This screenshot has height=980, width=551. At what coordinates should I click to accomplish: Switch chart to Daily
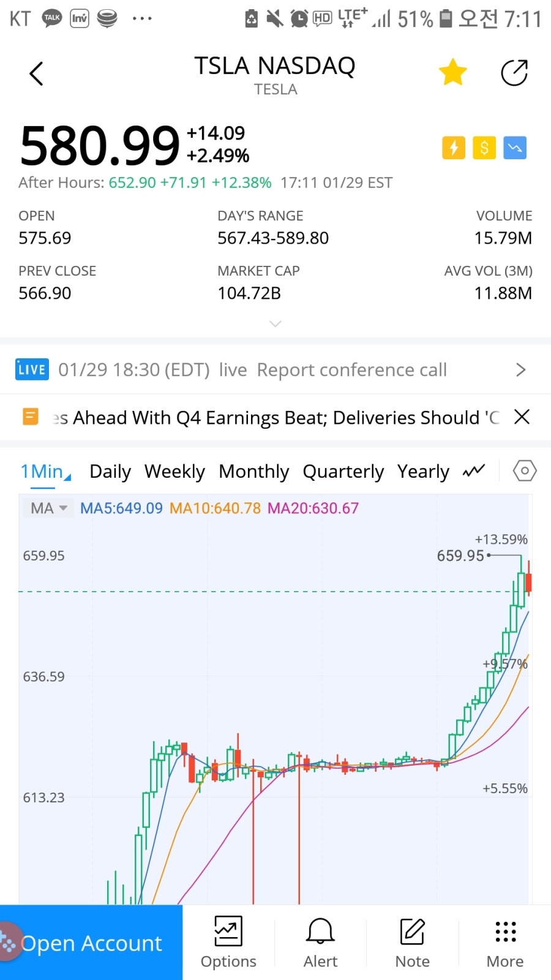tap(110, 472)
